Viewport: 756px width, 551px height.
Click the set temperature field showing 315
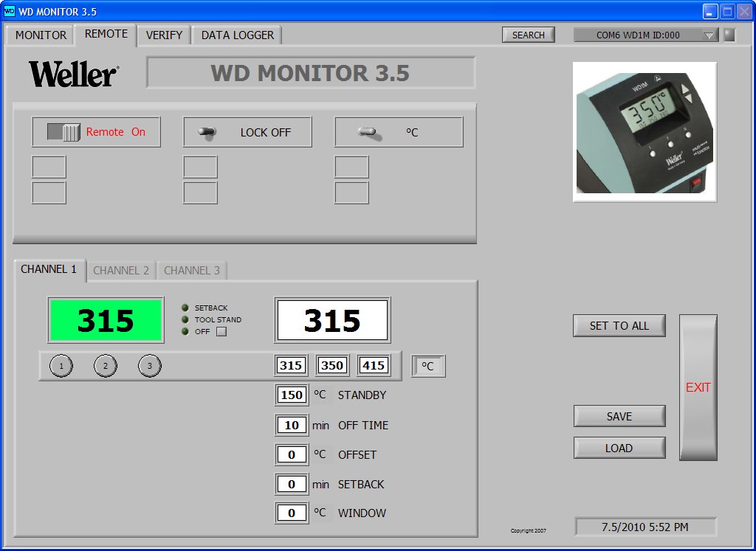coord(332,320)
